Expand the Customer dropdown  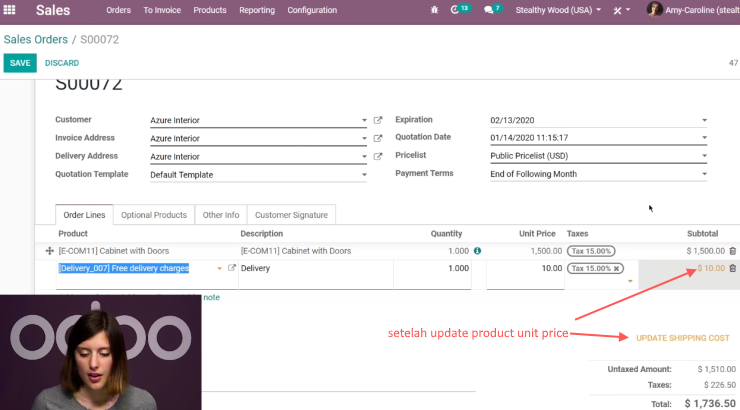click(364, 120)
